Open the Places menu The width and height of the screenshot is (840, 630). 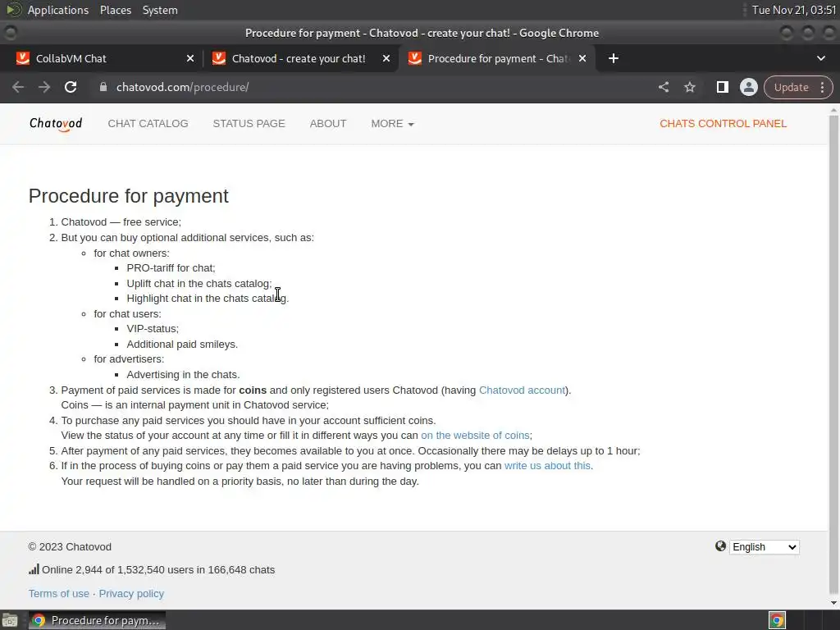116,10
